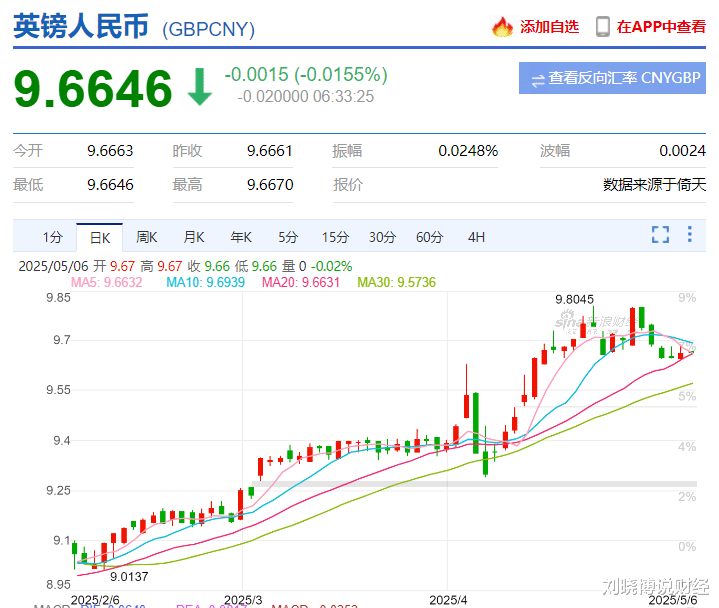Select the 5分 chart tab
This screenshot has height=608, width=719.
[x=288, y=237]
